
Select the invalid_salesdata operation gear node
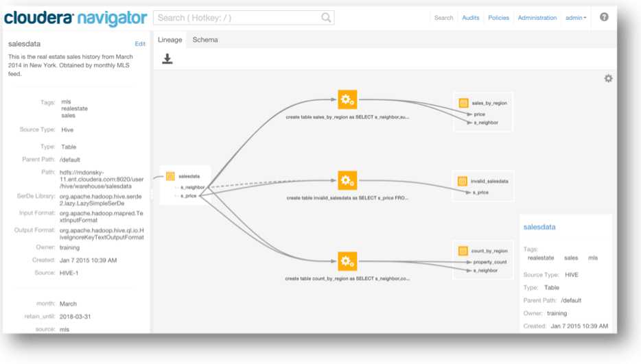click(347, 180)
